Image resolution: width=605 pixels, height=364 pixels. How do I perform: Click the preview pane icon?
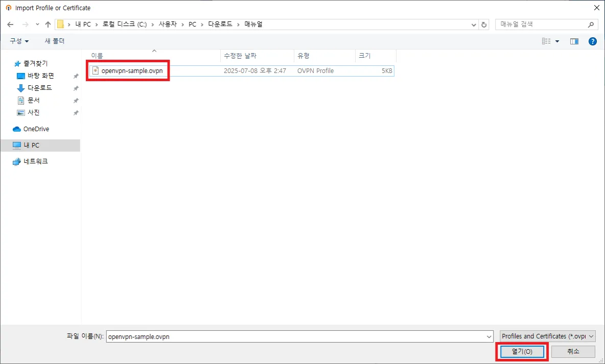point(574,41)
